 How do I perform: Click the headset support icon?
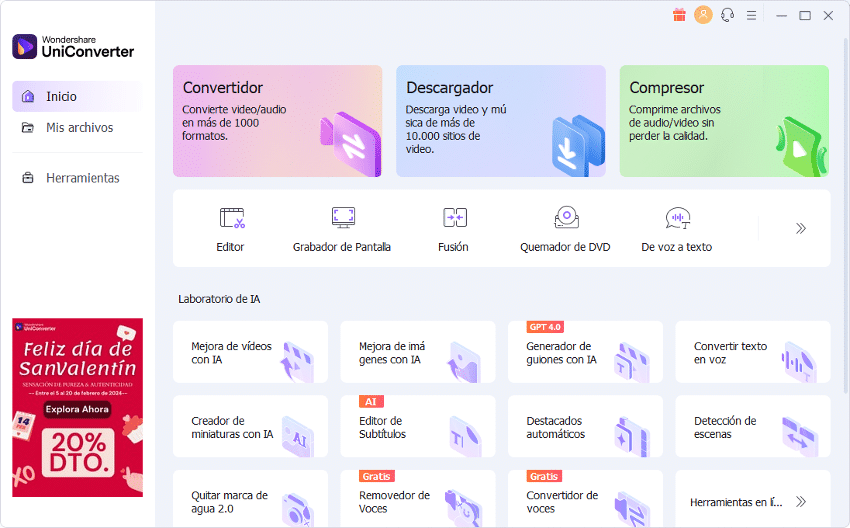pos(727,15)
